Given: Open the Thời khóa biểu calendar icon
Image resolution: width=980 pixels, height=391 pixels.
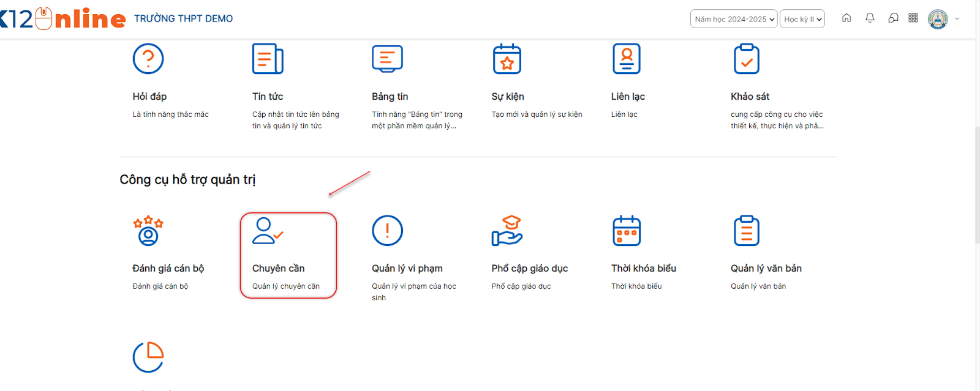Looking at the screenshot, I should point(627,231).
